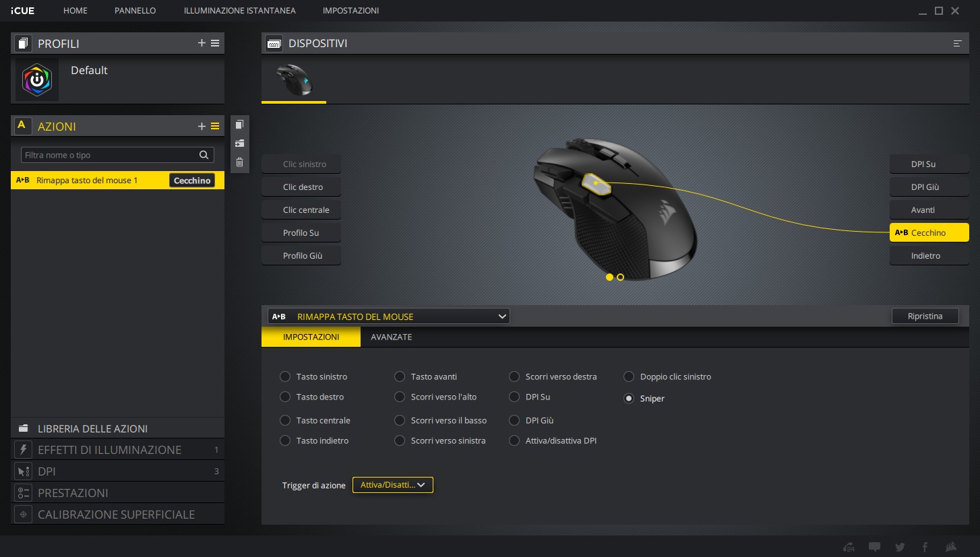
Task: Expand the Effetti di Illuminazione section
Action: [x=117, y=450]
